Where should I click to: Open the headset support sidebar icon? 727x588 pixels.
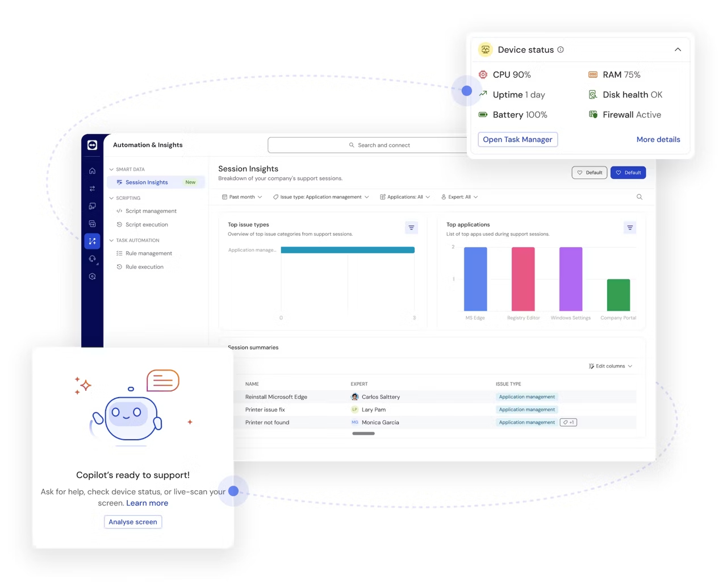tap(92, 259)
